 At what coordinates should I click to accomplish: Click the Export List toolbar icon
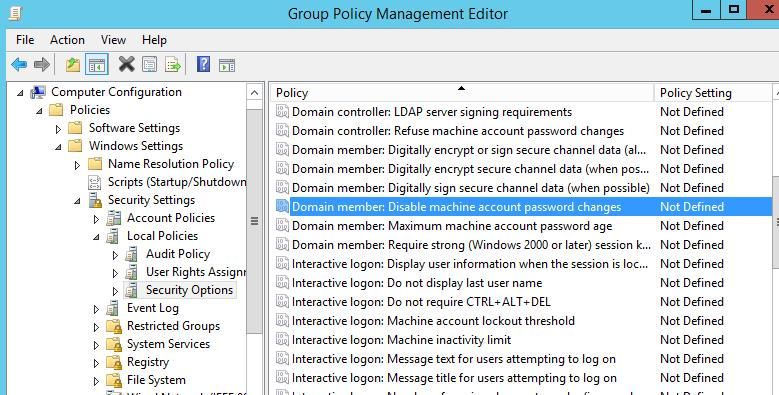(173, 64)
